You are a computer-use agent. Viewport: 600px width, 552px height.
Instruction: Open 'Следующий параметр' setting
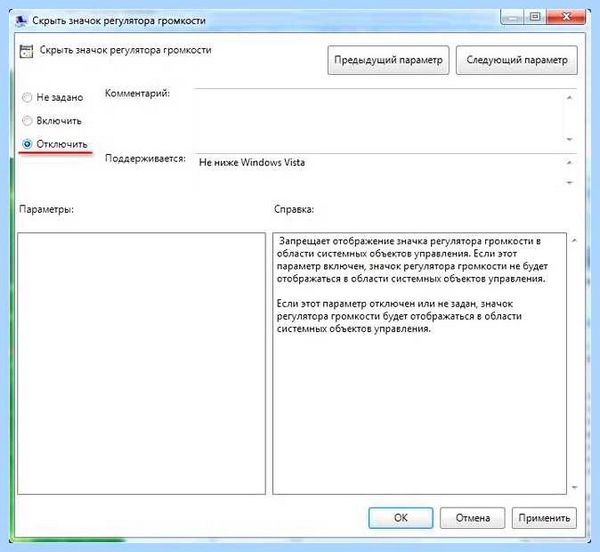point(517,60)
